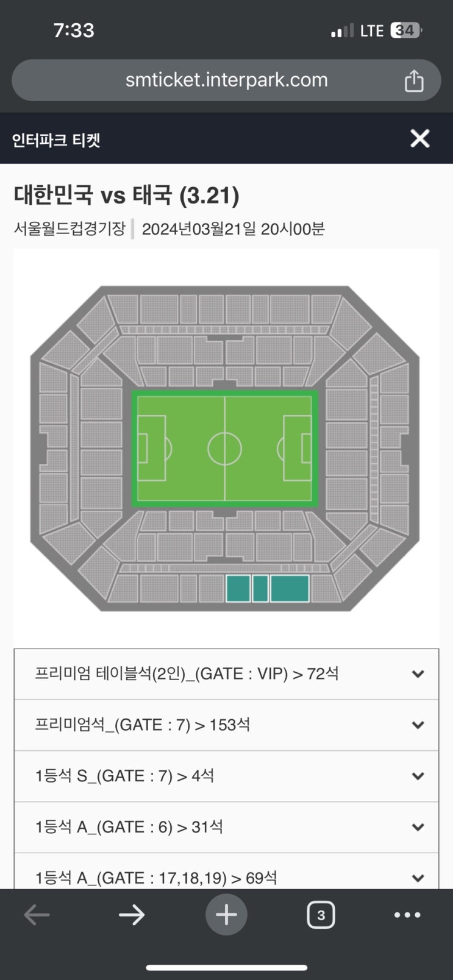453x980 pixels.
Task: Tap the share icon in address bar
Action: (x=414, y=80)
